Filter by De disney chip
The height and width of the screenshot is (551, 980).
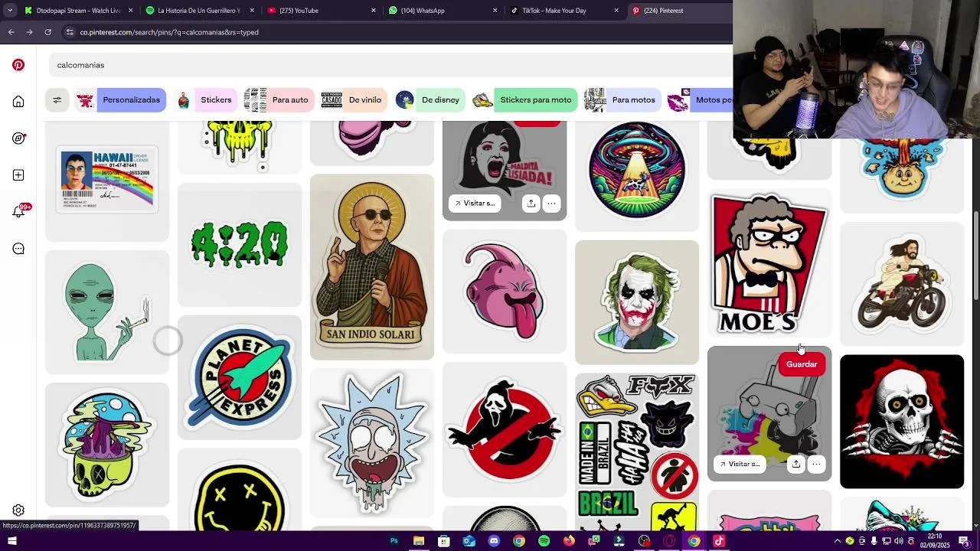pos(429,99)
